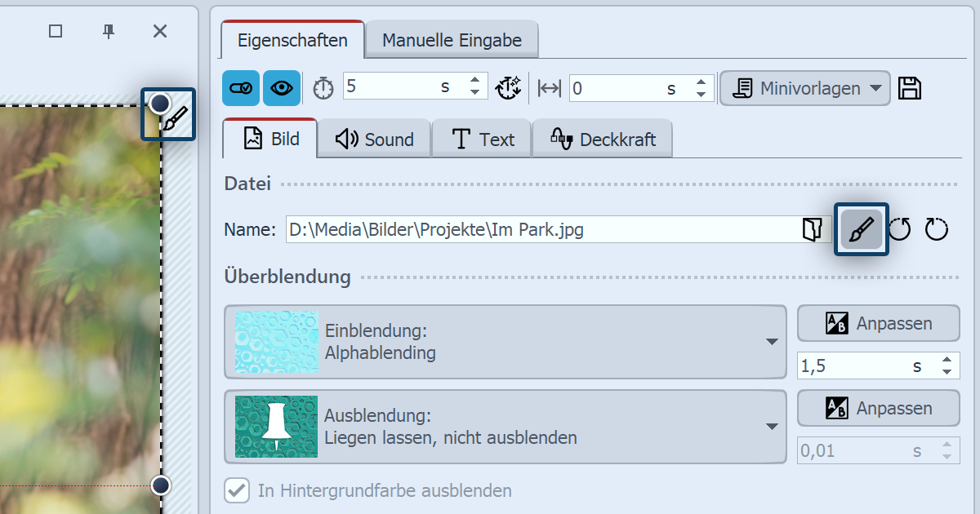
Task: Click the automatic duration icon after the seconds field
Action: tap(509, 88)
